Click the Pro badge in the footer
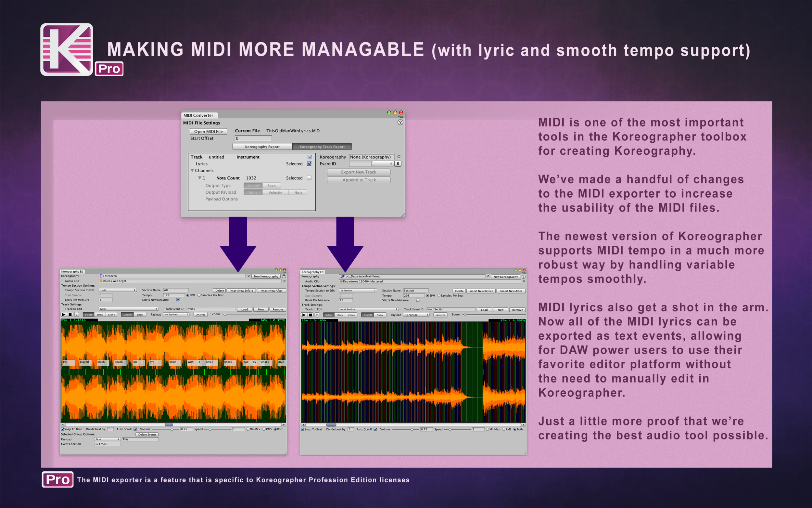The width and height of the screenshot is (812, 508). tap(57, 479)
